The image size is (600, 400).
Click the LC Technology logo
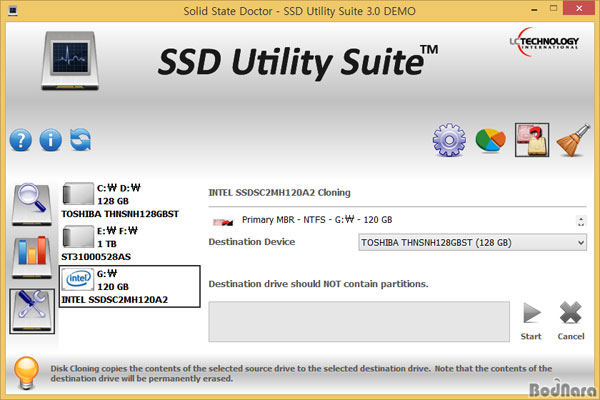click(x=544, y=42)
